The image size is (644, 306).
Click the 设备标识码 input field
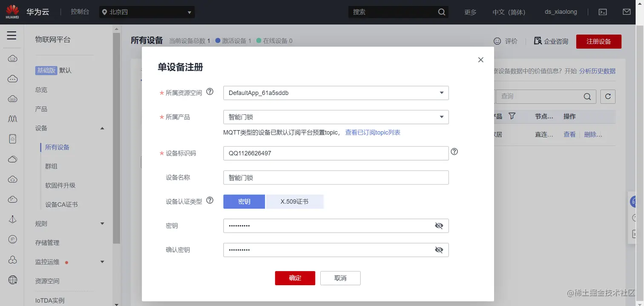coord(336,153)
